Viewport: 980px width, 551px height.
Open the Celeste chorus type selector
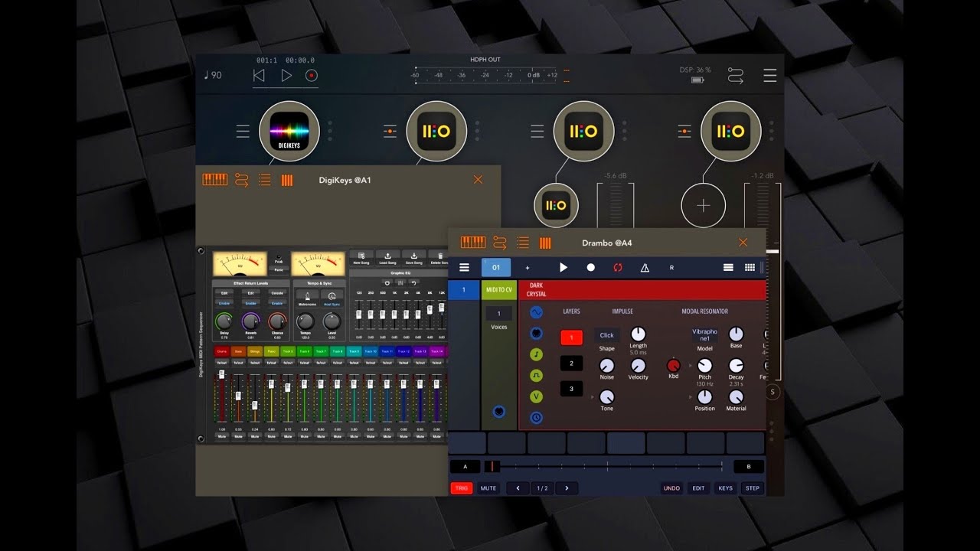[x=277, y=293]
